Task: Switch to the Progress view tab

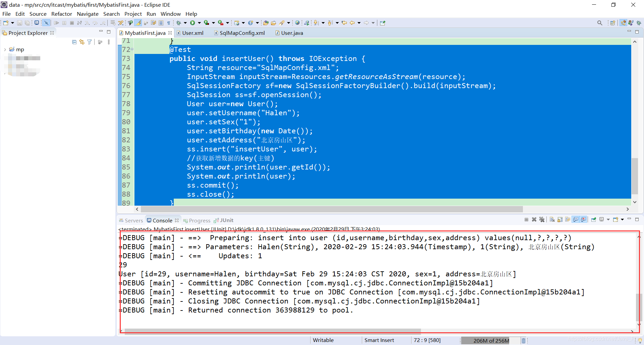Action: [x=197, y=220]
